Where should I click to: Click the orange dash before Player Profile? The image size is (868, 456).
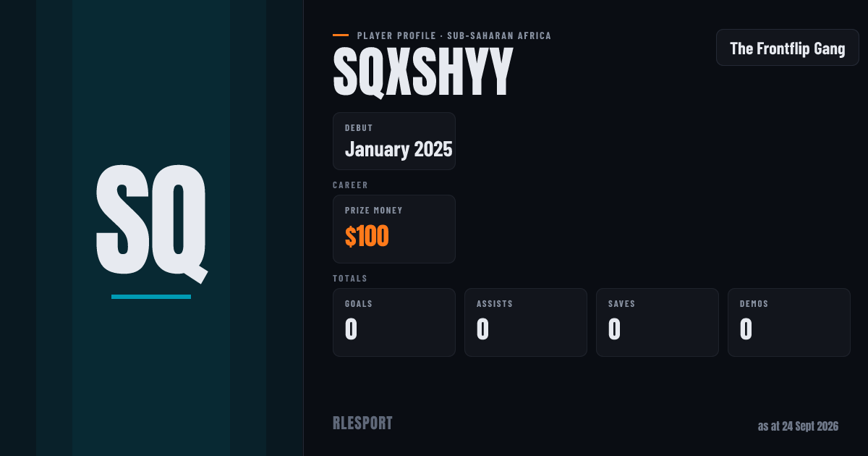point(341,35)
